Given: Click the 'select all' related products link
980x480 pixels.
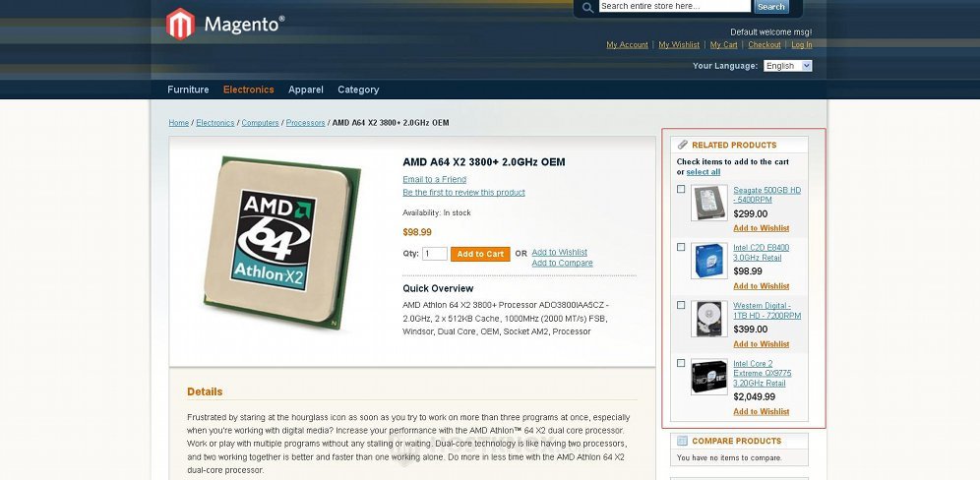Looking at the screenshot, I should pos(703,172).
